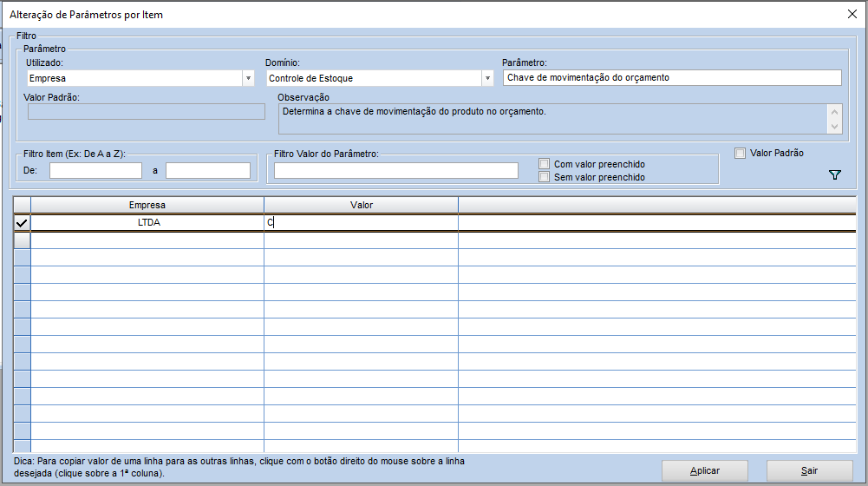Click the 'a' end-range filter input
868x486 pixels.
tap(207, 171)
